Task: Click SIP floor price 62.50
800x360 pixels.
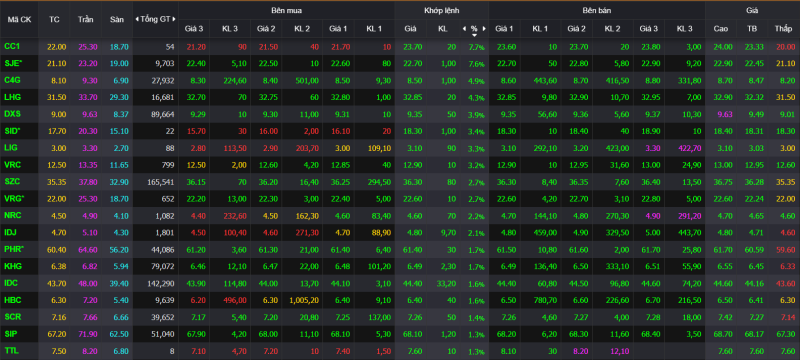Action: tap(118, 335)
